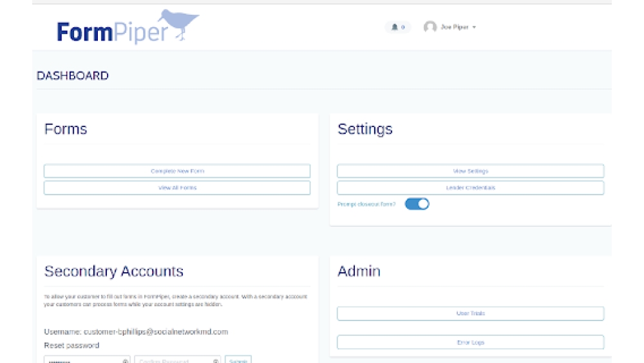Click the Joe Piper avatar icon
644x363 pixels.
(x=430, y=27)
